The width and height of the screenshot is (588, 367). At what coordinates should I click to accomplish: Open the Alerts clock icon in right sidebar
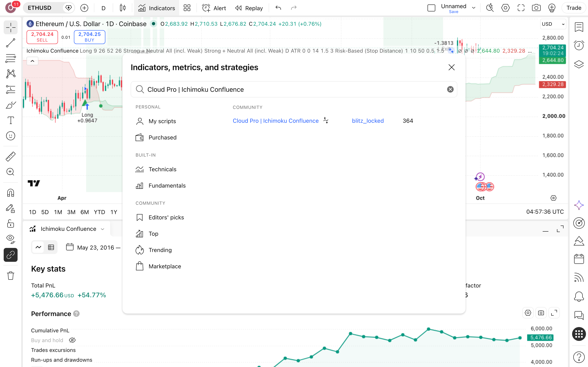point(579,45)
